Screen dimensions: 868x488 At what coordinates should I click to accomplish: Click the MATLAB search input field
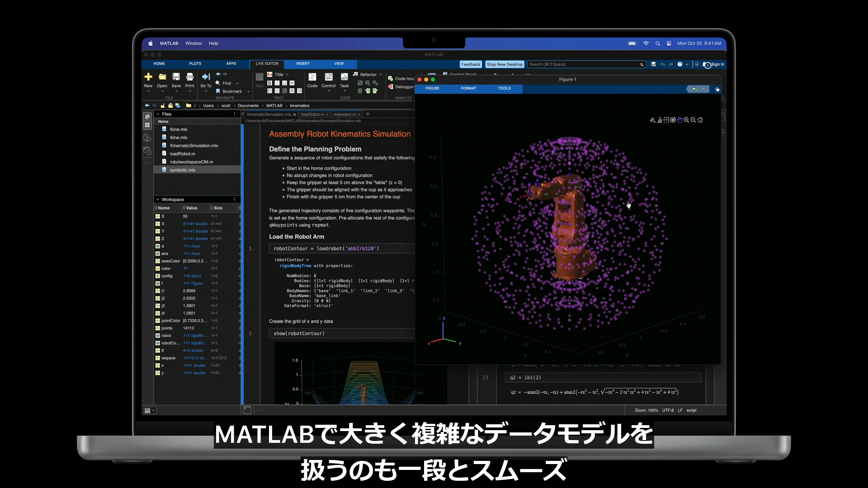tap(583, 65)
